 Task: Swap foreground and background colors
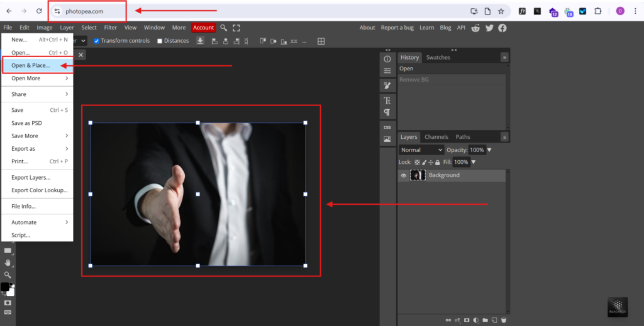[4, 293]
